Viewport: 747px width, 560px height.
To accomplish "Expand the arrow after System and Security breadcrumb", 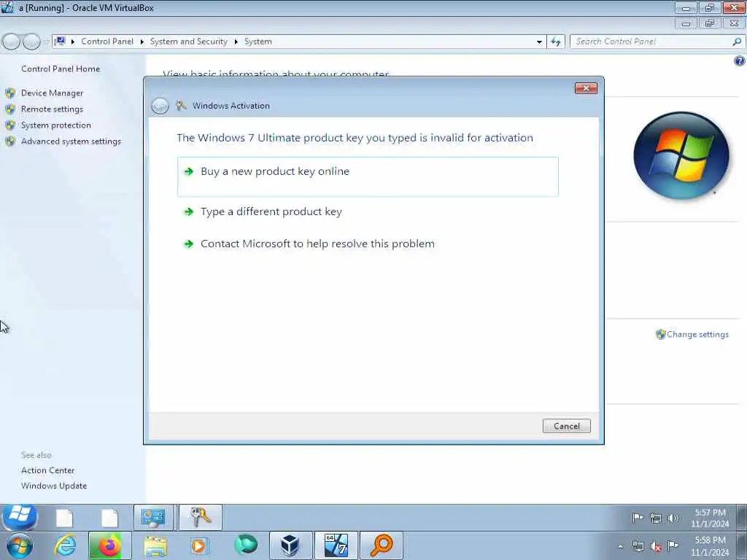I will (236, 42).
